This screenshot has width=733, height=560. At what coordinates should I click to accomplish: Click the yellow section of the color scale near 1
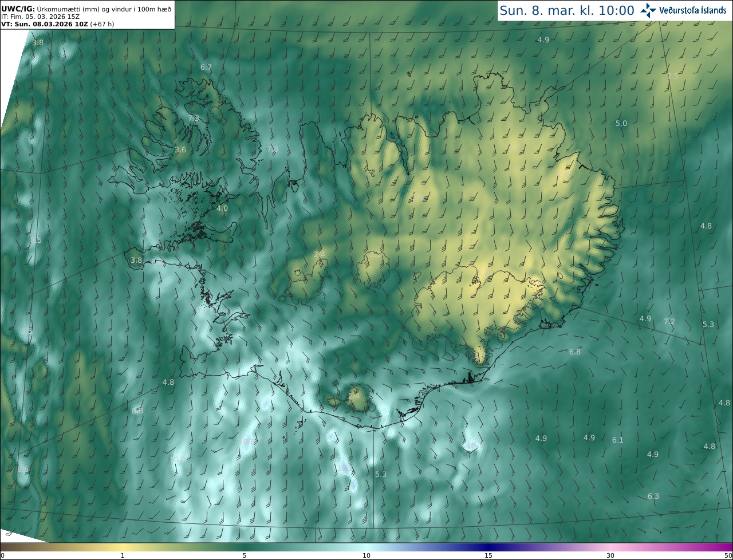pyautogui.click(x=123, y=547)
